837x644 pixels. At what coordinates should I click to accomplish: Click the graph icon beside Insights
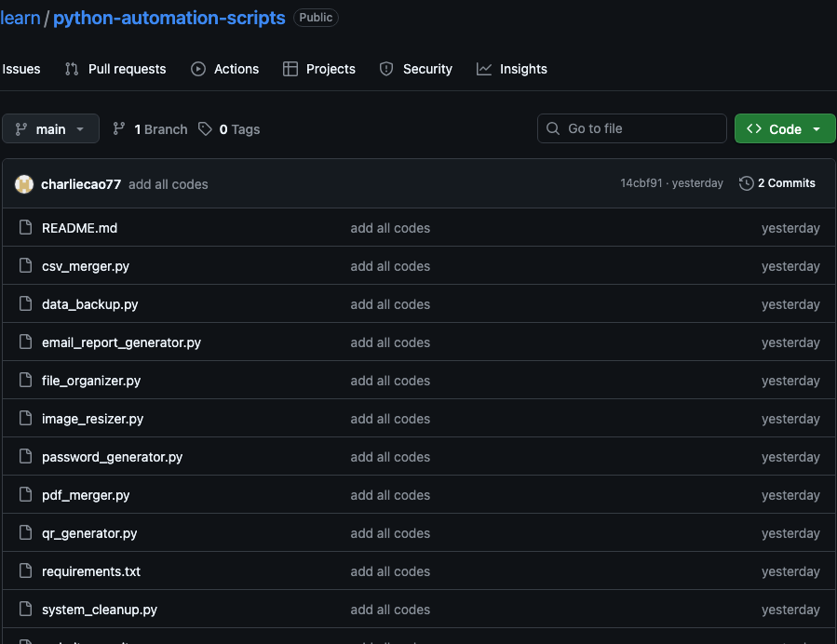pos(483,69)
